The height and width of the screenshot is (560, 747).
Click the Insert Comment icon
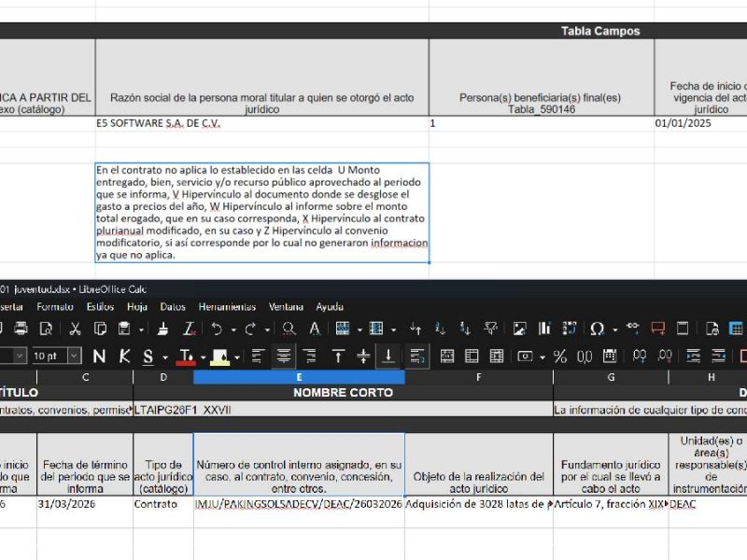click(x=658, y=329)
